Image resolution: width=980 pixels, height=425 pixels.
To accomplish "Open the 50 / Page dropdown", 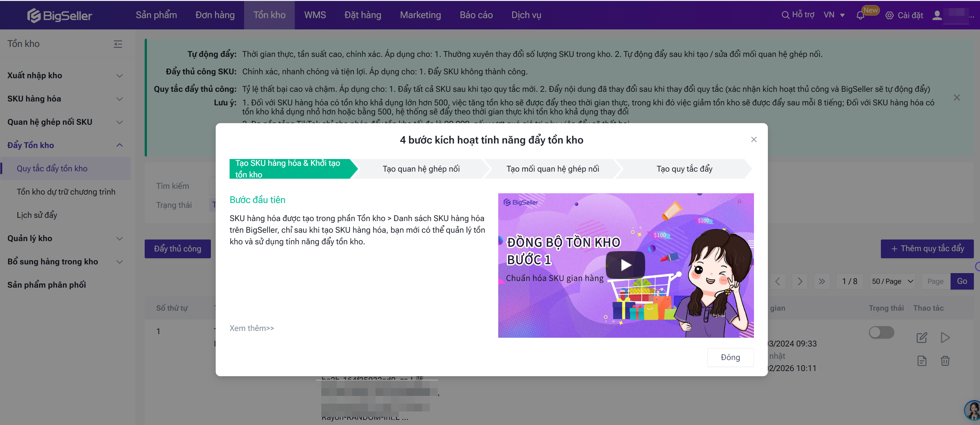I will pyautogui.click(x=892, y=282).
